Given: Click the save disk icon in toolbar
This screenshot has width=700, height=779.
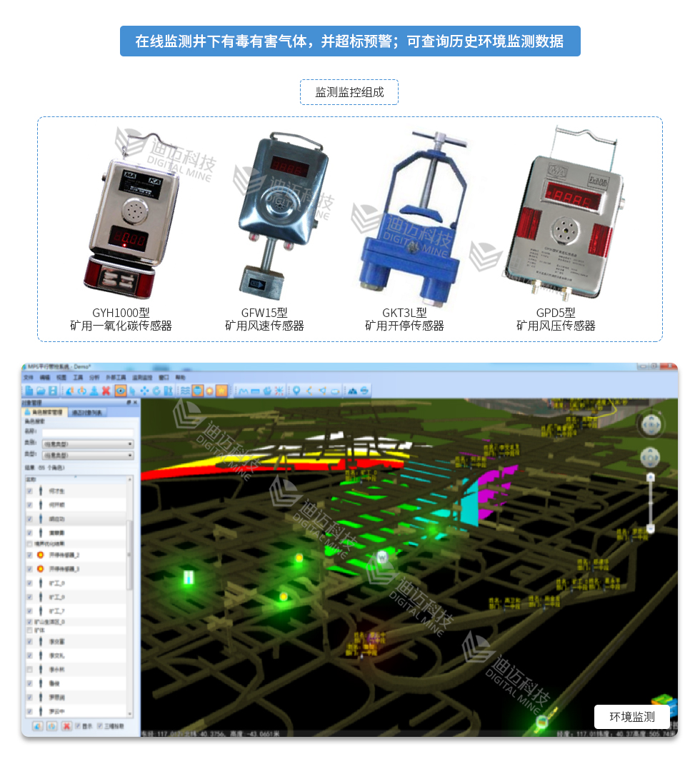Looking at the screenshot, I should (x=53, y=391).
